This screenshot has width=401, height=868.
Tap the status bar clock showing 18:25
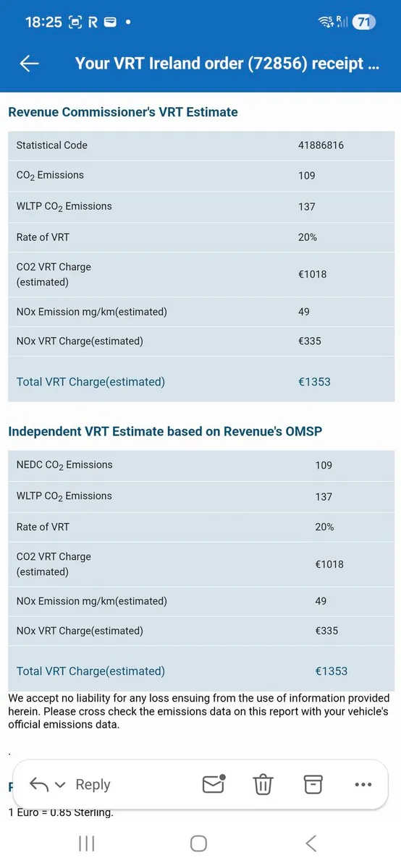pyautogui.click(x=43, y=22)
